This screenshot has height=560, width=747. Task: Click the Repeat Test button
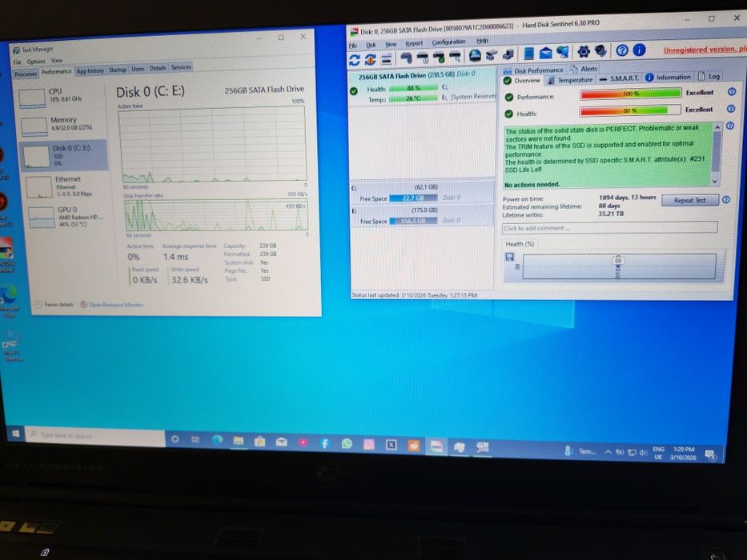click(689, 201)
